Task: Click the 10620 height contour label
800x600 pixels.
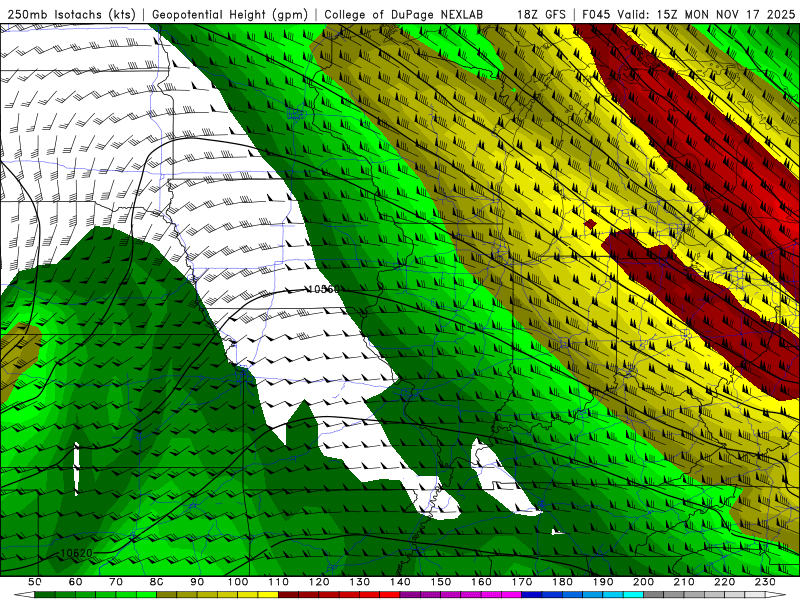Action: [x=77, y=553]
